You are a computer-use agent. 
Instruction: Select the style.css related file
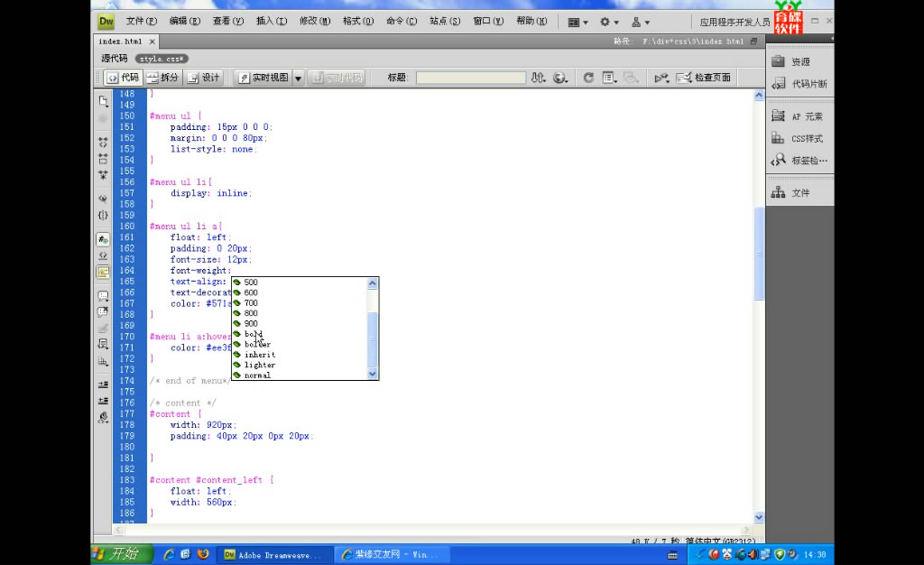pos(162,59)
